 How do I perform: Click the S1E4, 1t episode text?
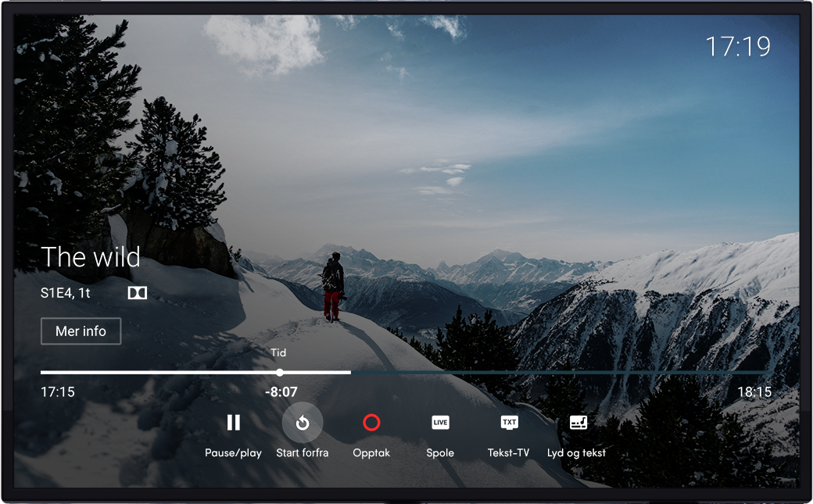66,293
